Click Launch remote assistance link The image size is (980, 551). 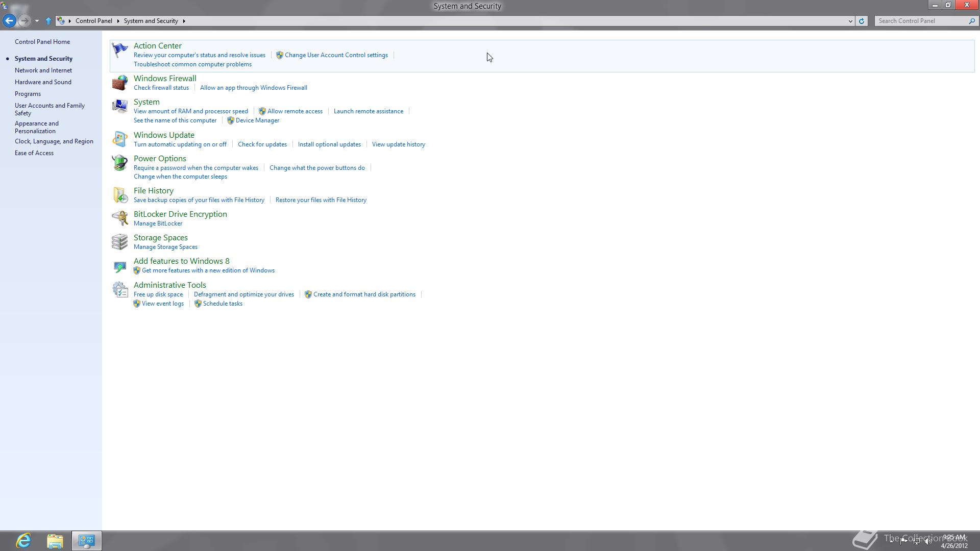pyautogui.click(x=369, y=111)
